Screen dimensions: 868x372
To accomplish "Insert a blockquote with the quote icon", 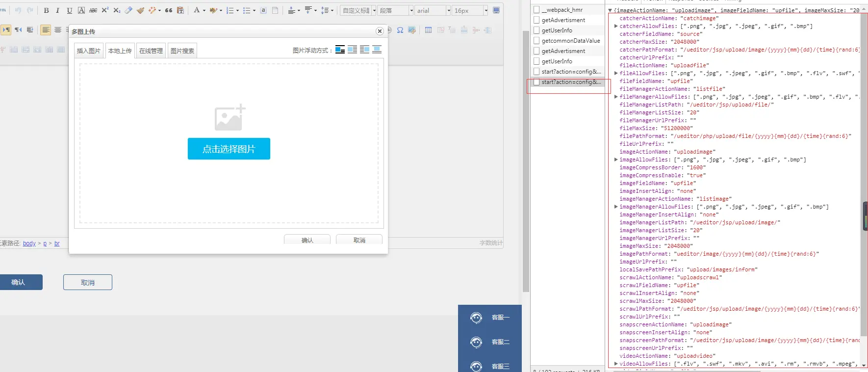I will [169, 10].
